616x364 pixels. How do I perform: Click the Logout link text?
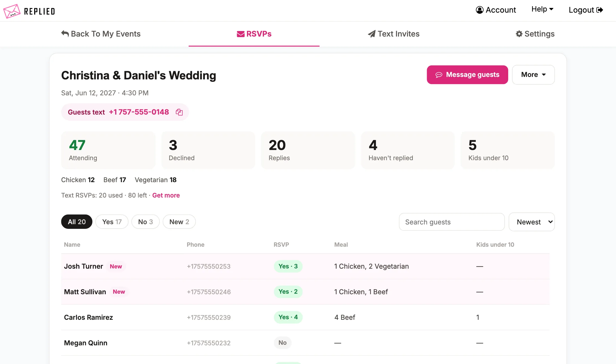click(x=581, y=10)
